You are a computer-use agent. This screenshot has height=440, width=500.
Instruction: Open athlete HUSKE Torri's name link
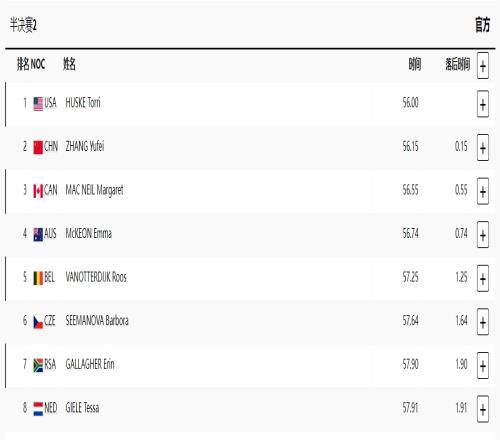click(83, 103)
